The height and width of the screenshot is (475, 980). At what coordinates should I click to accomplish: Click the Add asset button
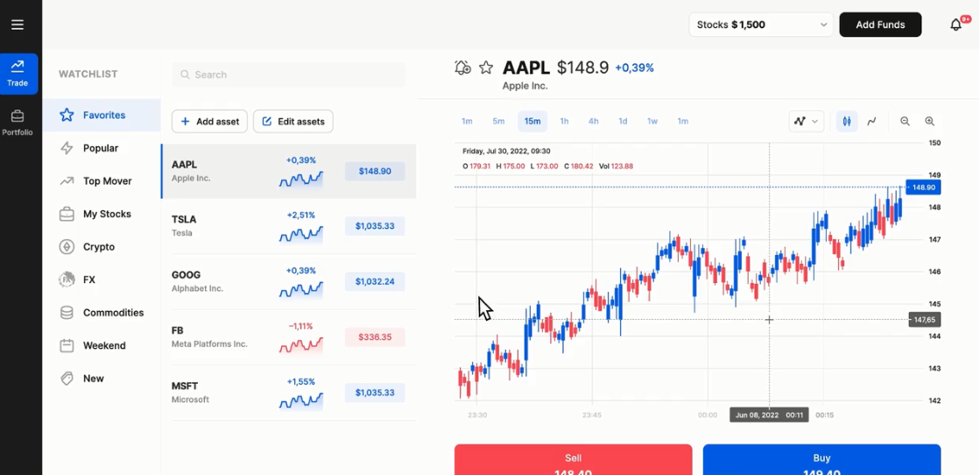[x=209, y=122]
